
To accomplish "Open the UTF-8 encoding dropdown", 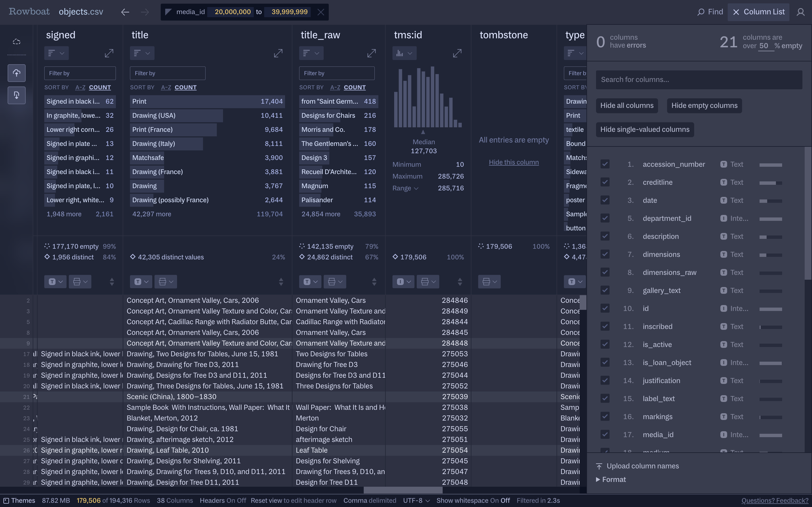I will pyautogui.click(x=416, y=500).
